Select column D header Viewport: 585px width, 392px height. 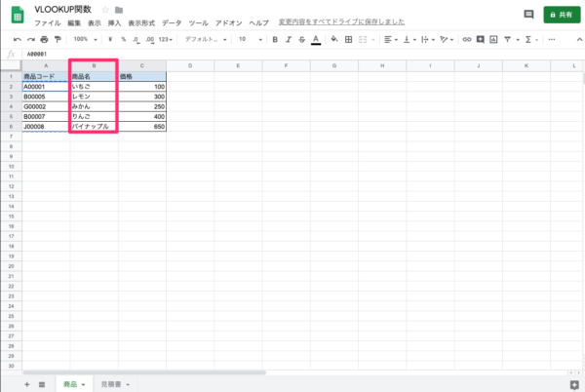coord(190,65)
